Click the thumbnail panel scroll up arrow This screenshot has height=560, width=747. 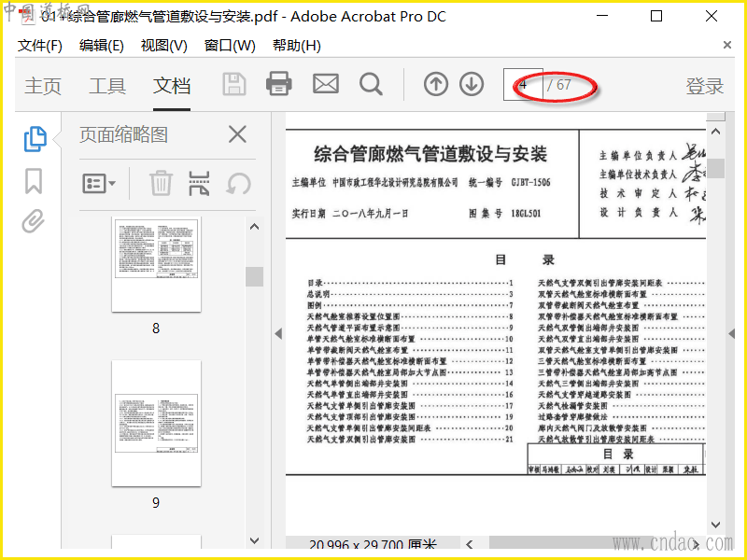254,227
